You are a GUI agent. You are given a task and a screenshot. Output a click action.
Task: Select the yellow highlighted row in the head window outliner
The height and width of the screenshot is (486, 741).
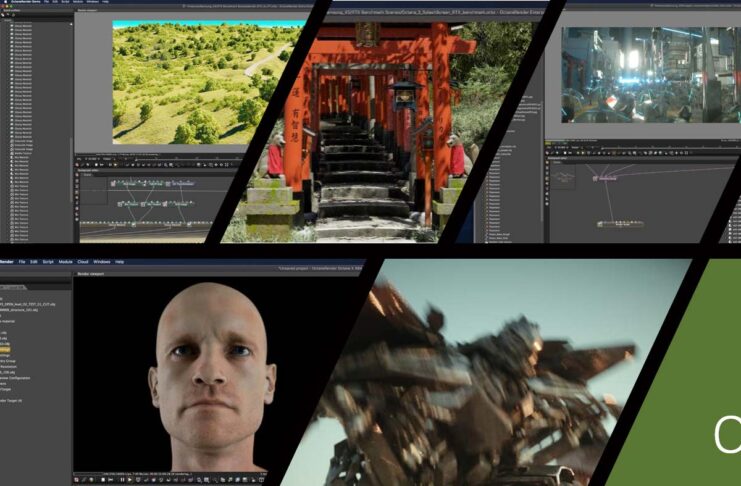(x=5, y=349)
